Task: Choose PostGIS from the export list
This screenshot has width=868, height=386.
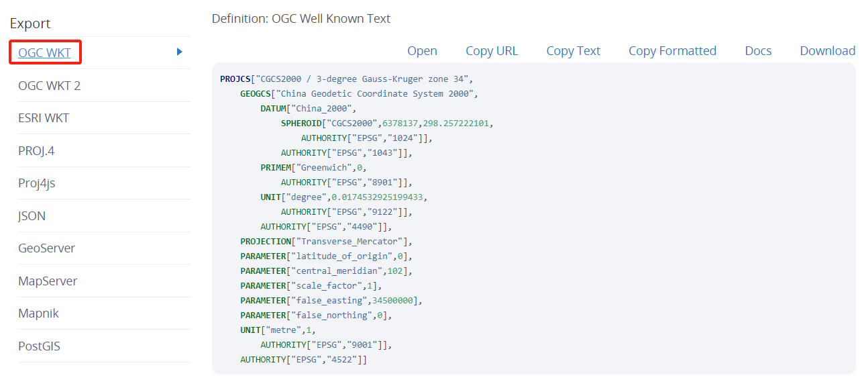Action: coord(40,346)
